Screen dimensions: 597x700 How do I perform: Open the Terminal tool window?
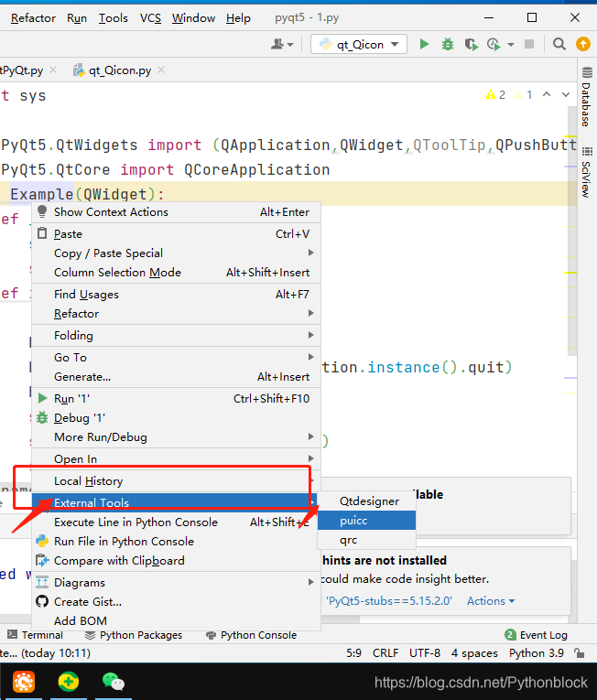36,635
